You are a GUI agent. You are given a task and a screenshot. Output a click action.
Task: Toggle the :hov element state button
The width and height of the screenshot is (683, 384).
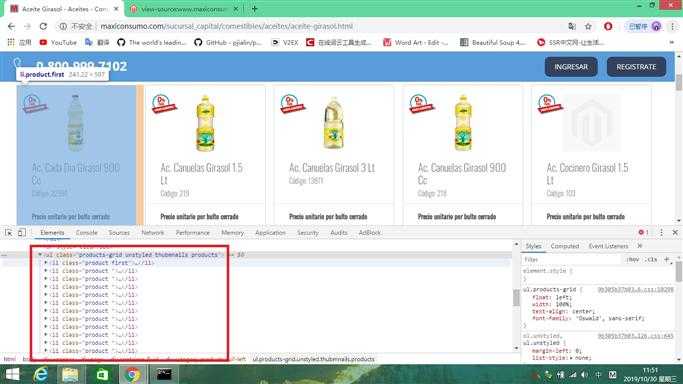pos(632,259)
